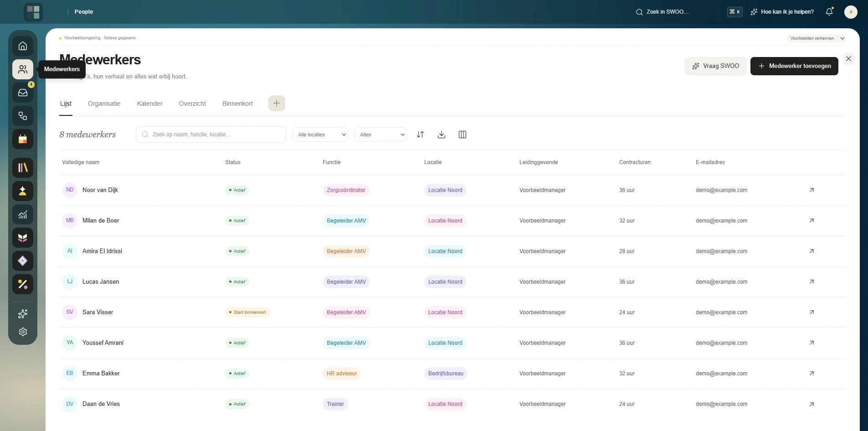Switch to the Binnenkort tab
Screen dimensions: 868x431
pyautogui.click(x=237, y=104)
